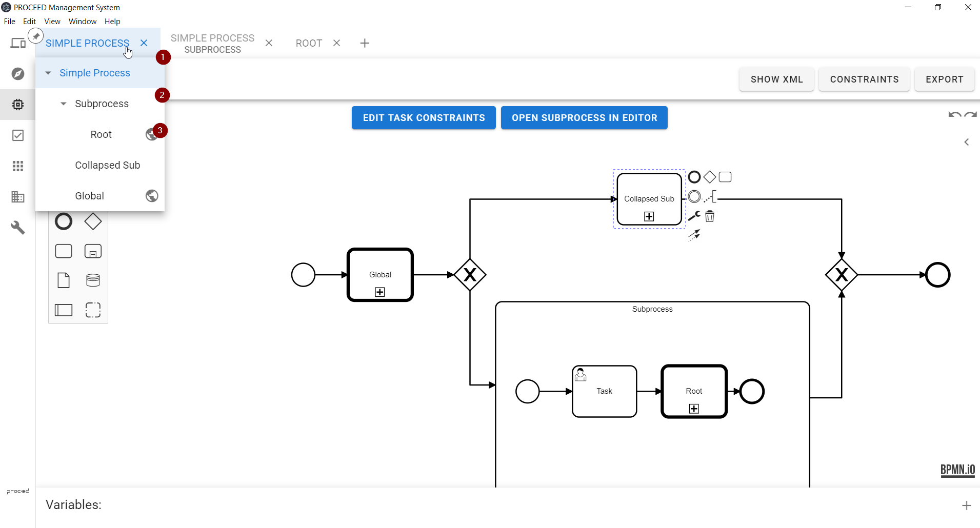
Task: Collapse the Subprocess tree node arrow
Action: (x=64, y=104)
